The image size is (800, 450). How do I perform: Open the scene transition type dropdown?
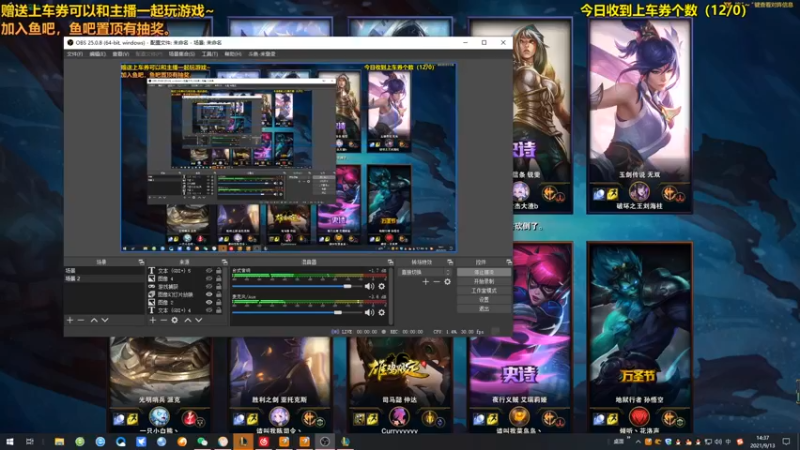tap(425, 272)
